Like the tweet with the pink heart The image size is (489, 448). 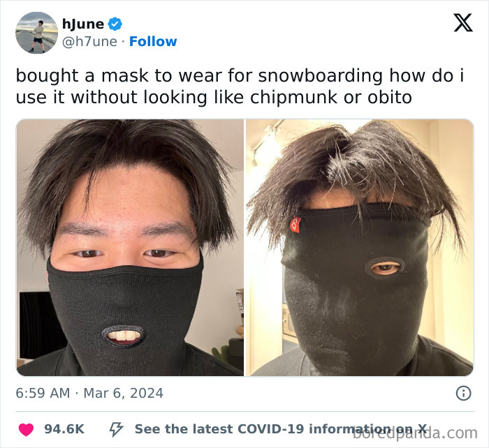point(26,429)
